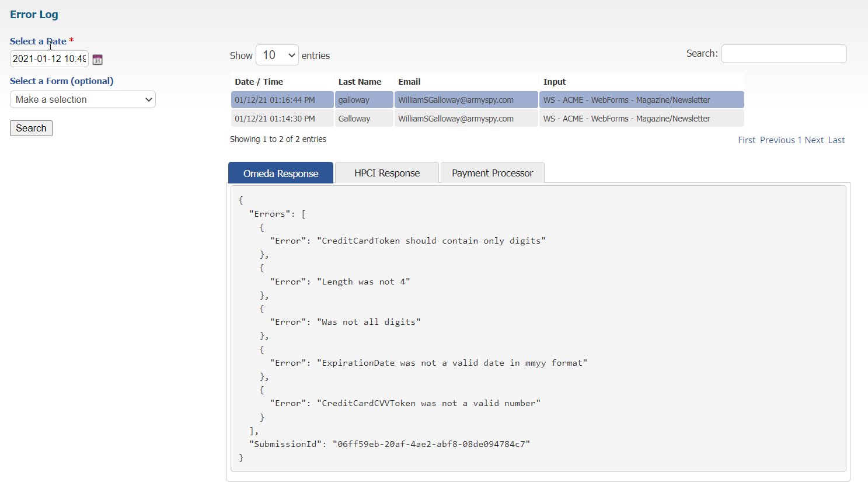Jump to Last page of results

click(836, 140)
